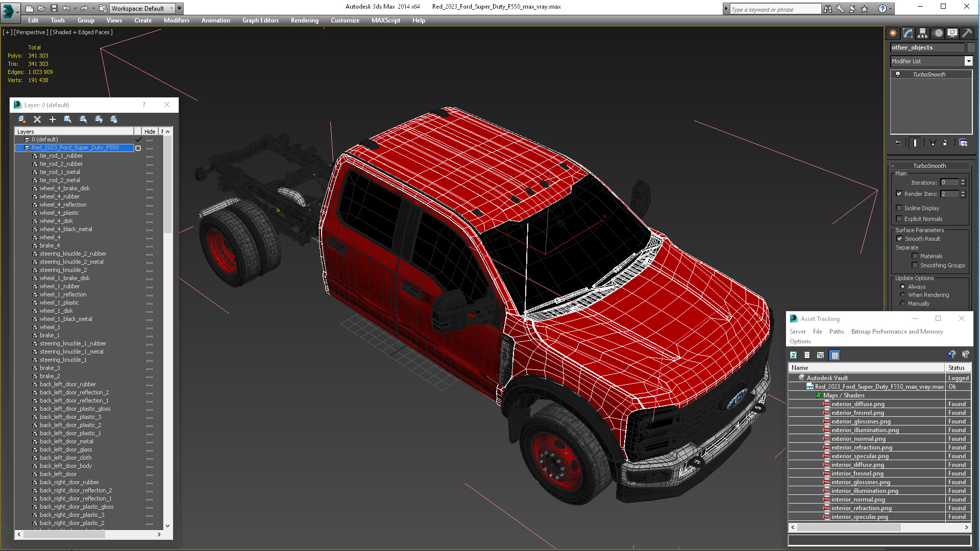Open the Undo history dropdown arrow
This screenshot has width=980, height=551.
coord(75,9)
